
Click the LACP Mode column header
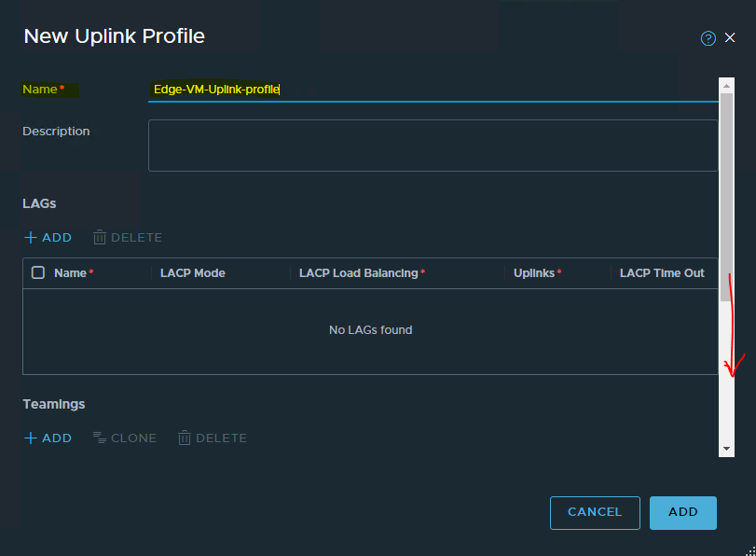coord(192,273)
